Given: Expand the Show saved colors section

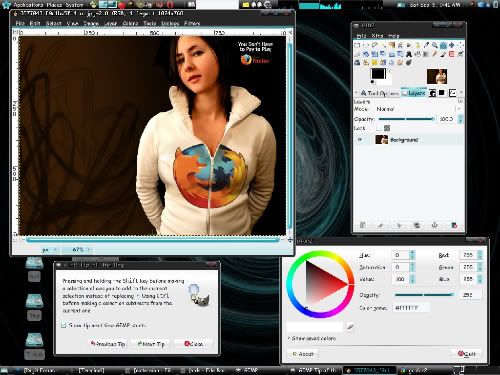Looking at the screenshot, I should pos(312,338).
